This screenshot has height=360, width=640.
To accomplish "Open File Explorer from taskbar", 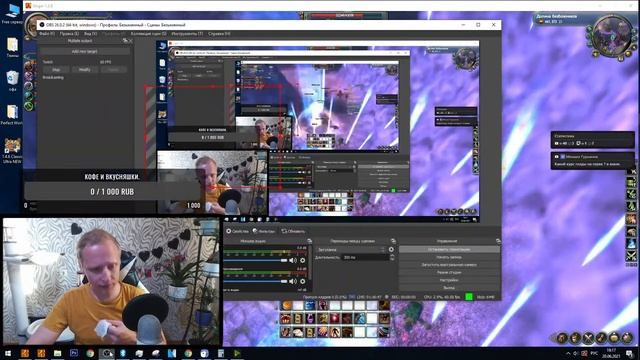I will (x=57, y=353).
